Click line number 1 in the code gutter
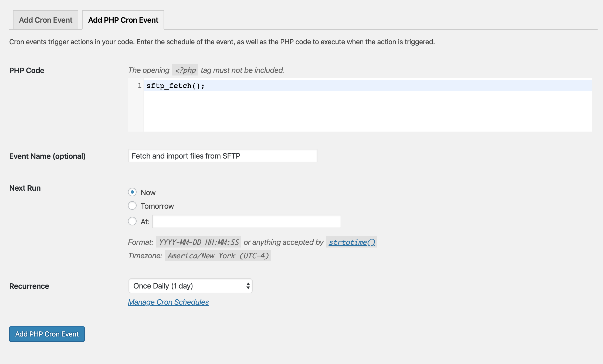Screen dimensions: 603x364 [140, 86]
